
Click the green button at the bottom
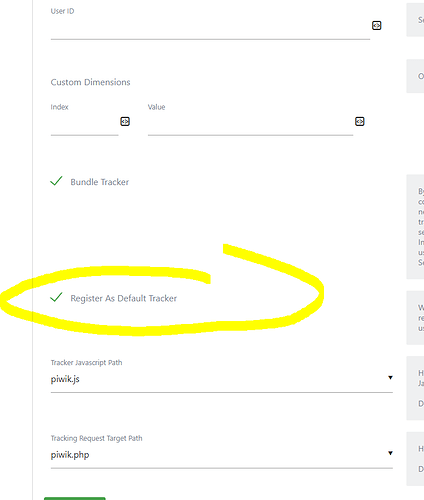pyautogui.click(x=75, y=498)
